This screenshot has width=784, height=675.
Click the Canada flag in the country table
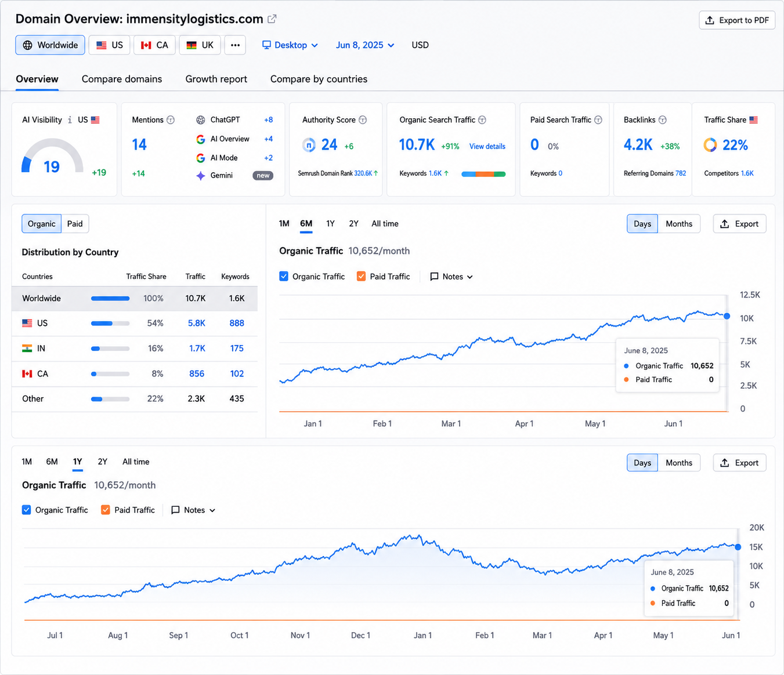point(27,374)
